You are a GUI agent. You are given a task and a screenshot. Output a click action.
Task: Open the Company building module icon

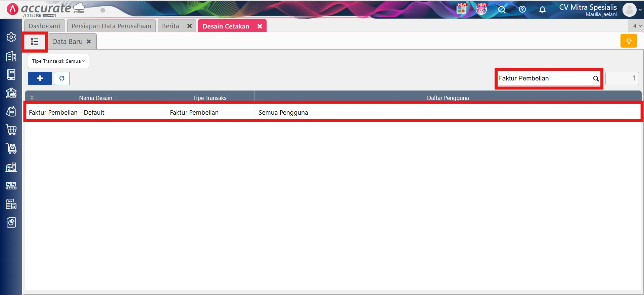pos(11,56)
